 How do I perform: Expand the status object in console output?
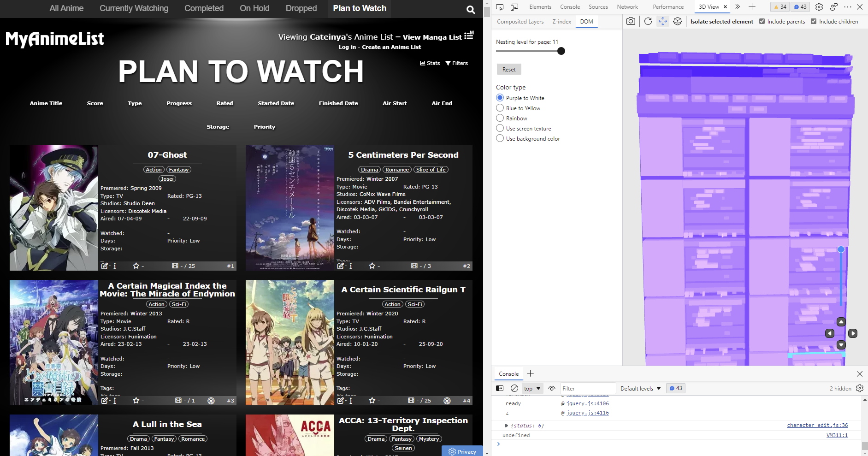506,426
